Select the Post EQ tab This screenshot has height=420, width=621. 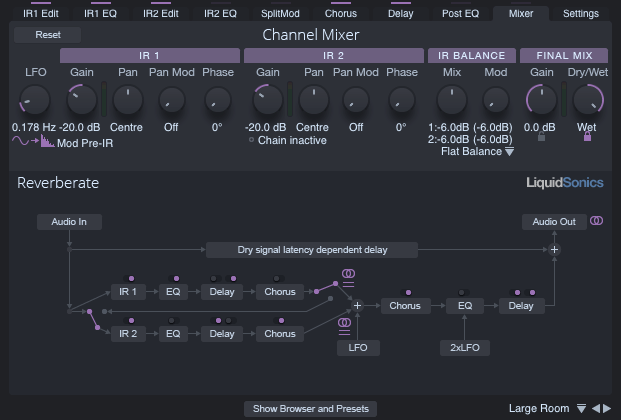(461, 13)
